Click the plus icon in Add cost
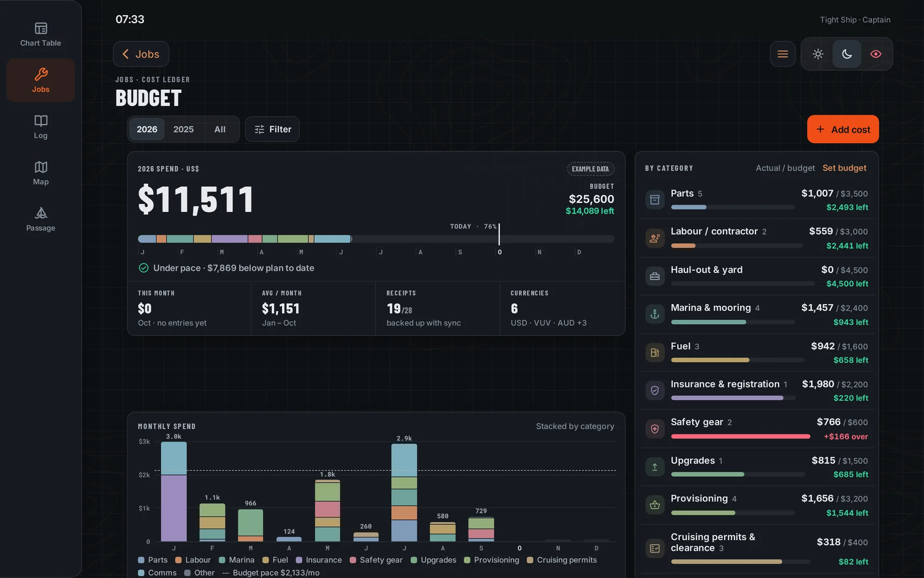This screenshot has height=578, width=924. coord(820,129)
